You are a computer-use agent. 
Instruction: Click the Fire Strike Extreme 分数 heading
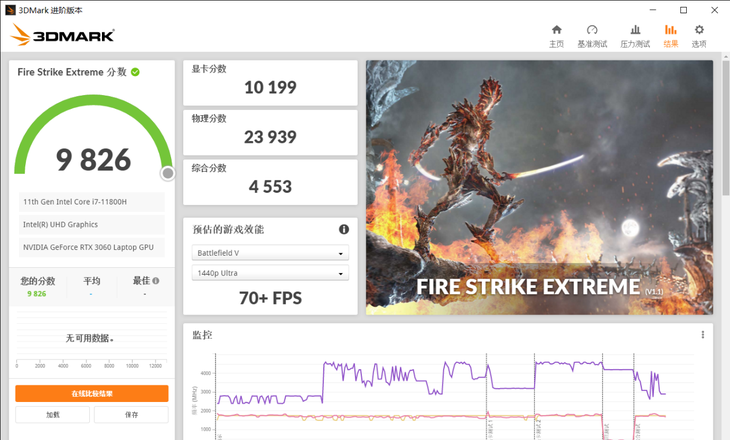[x=72, y=72]
